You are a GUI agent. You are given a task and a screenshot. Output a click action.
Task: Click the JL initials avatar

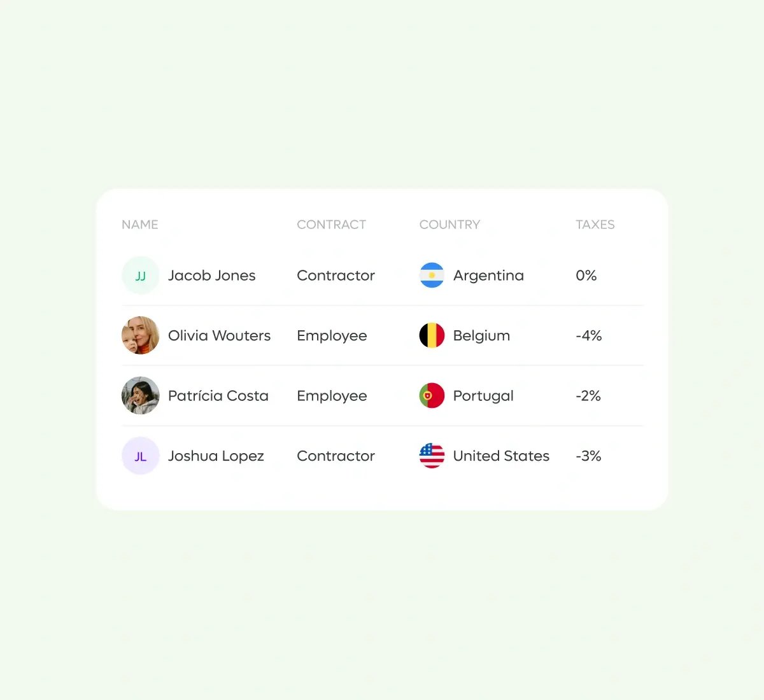tap(140, 456)
